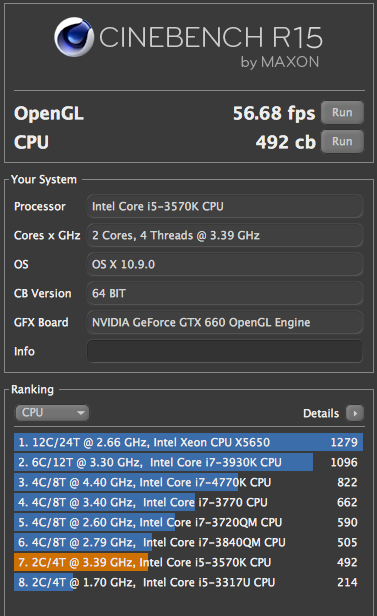Click the GFX Board GeForce GTX 660 field

pos(225,323)
